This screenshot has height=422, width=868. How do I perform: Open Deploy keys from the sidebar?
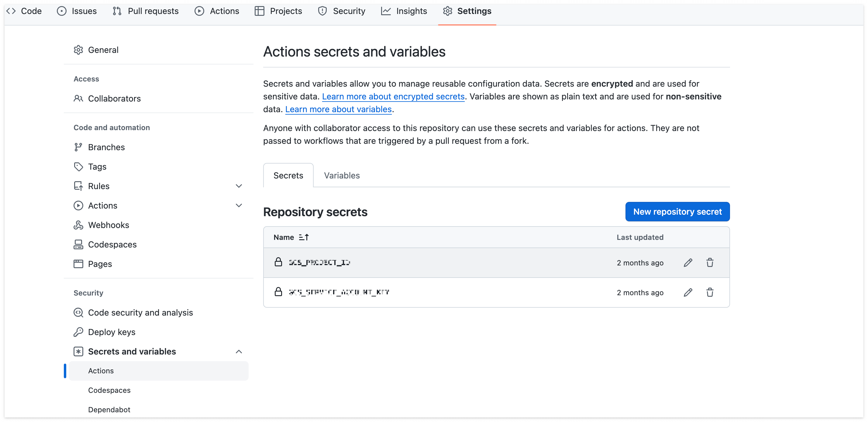pyautogui.click(x=111, y=332)
